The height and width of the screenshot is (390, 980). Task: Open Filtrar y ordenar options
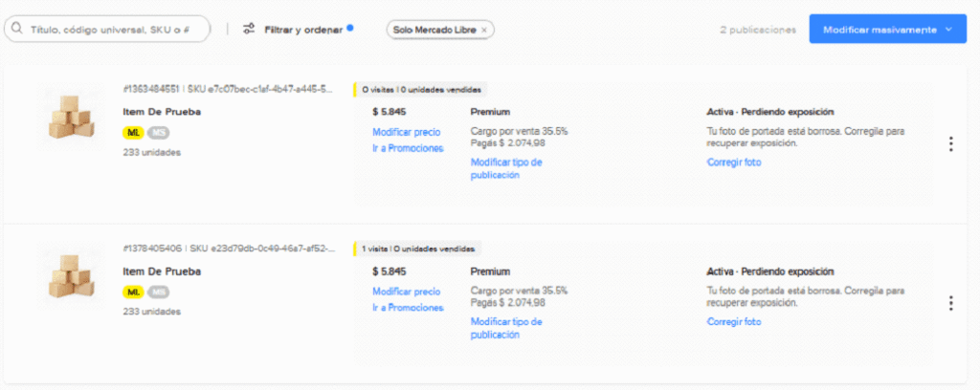pos(303,30)
